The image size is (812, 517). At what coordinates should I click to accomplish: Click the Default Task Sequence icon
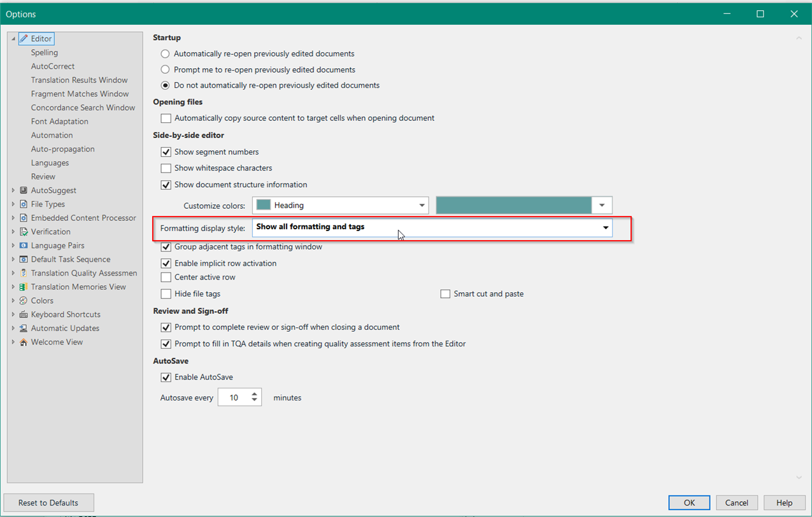[24, 259]
